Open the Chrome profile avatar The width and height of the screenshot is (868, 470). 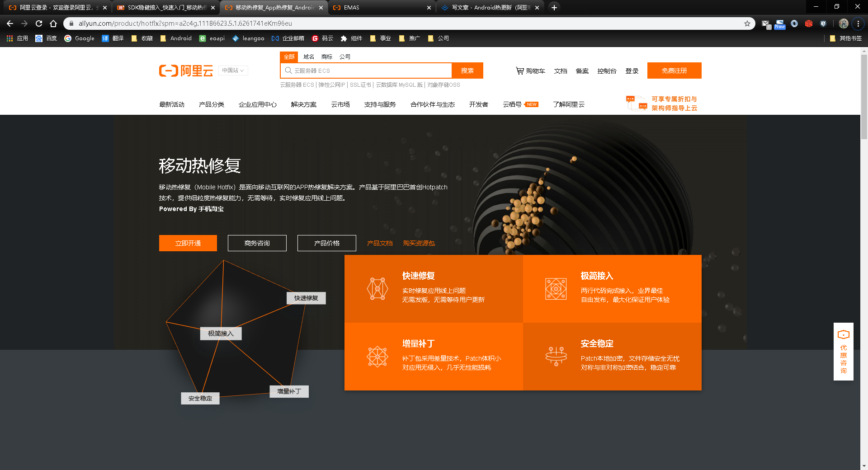844,23
